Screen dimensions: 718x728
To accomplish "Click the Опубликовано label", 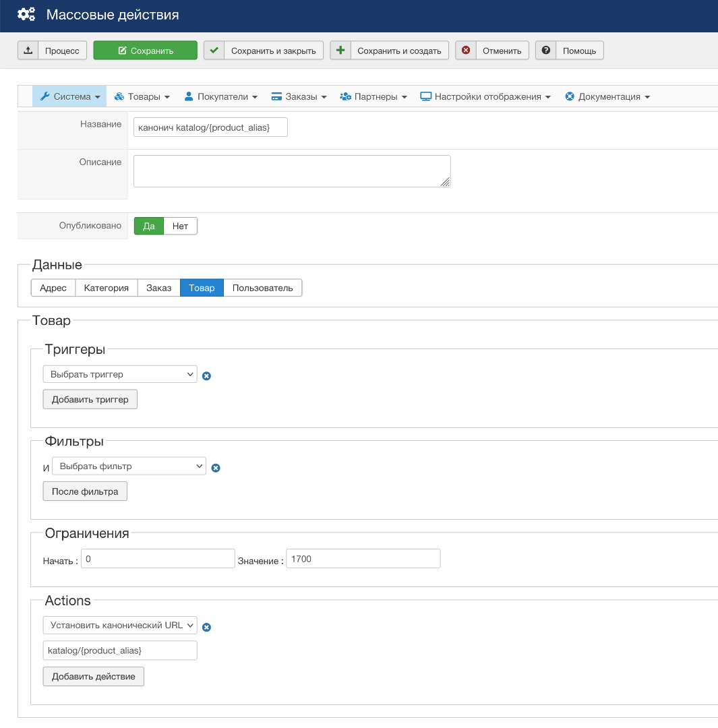I will pos(90,226).
